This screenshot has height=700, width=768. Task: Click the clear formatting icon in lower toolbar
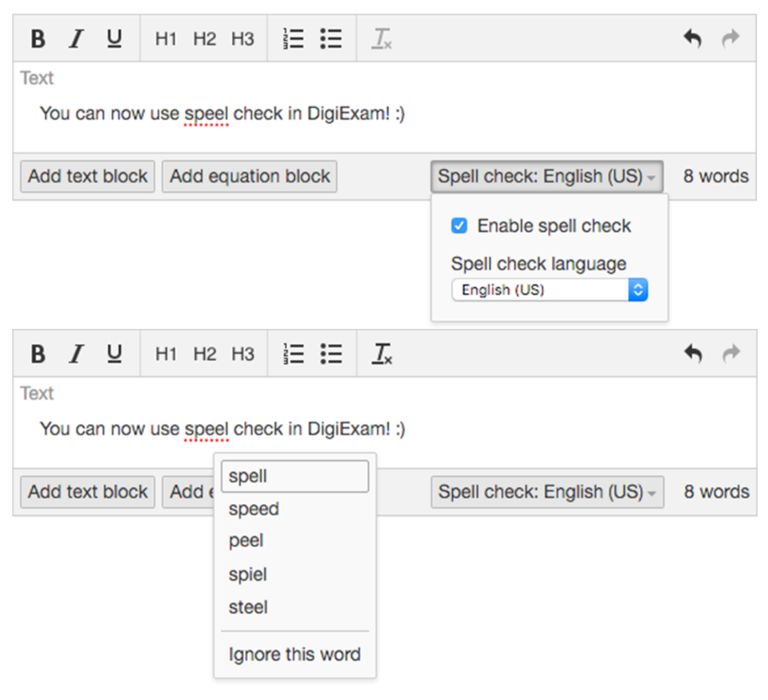[x=382, y=353]
